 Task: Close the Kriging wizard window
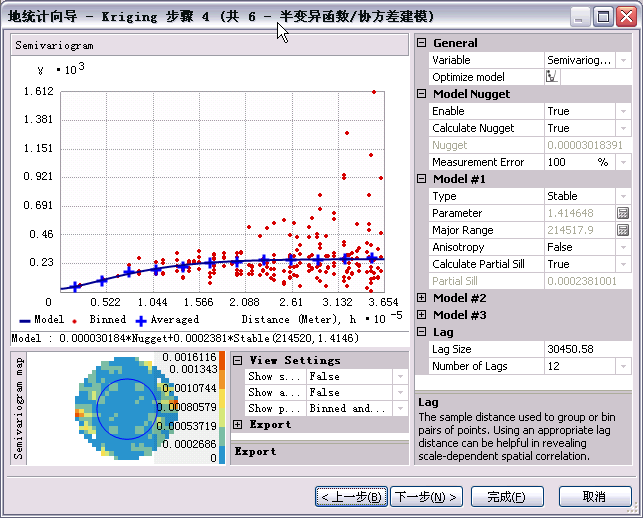pos(626,17)
